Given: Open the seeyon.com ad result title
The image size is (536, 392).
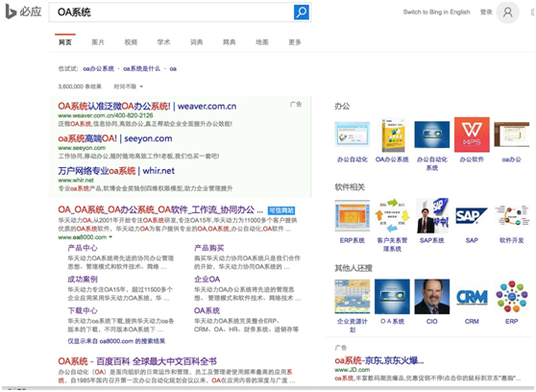Looking at the screenshot, I should (x=115, y=138).
